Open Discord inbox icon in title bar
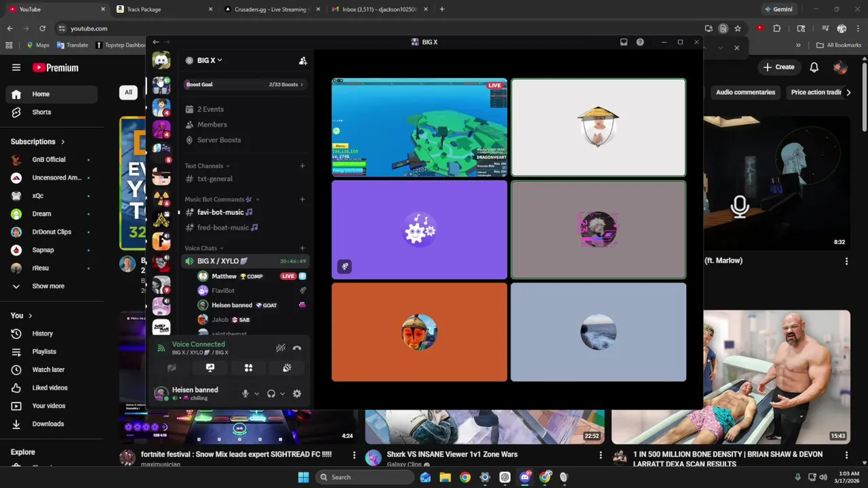The width and height of the screenshot is (868, 488). 624,42
